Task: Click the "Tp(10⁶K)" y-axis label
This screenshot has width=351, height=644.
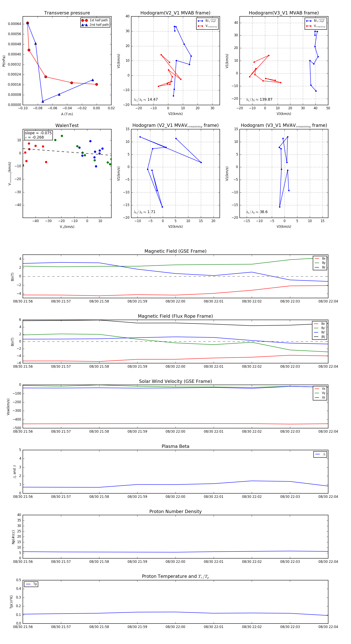Action: 12,602
